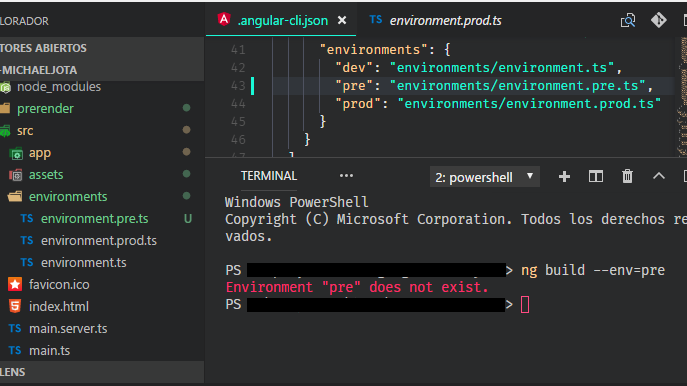Click the red 'Environment "pre" does not exist.' error

pyautogui.click(x=357, y=287)
